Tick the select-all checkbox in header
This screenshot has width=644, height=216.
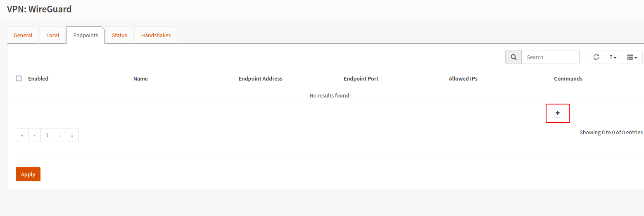[19, 78]
